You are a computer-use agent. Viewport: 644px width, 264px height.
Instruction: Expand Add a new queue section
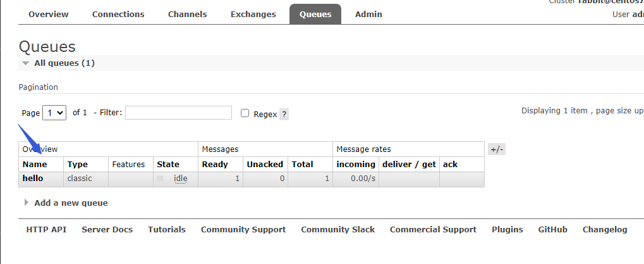[x=66, y=203]
